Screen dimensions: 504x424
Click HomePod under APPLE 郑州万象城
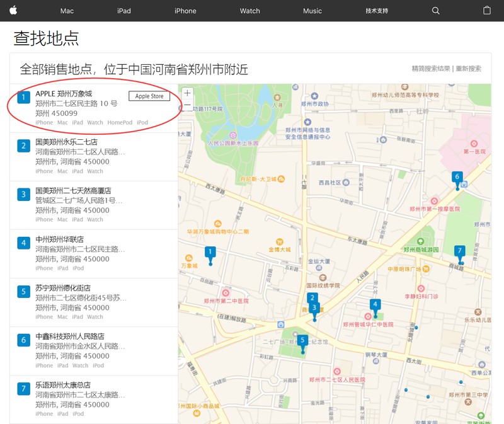[x=120, y=122]
